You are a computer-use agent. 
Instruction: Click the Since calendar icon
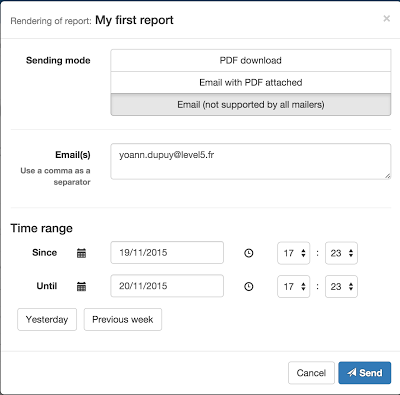(x=81, y=253)
